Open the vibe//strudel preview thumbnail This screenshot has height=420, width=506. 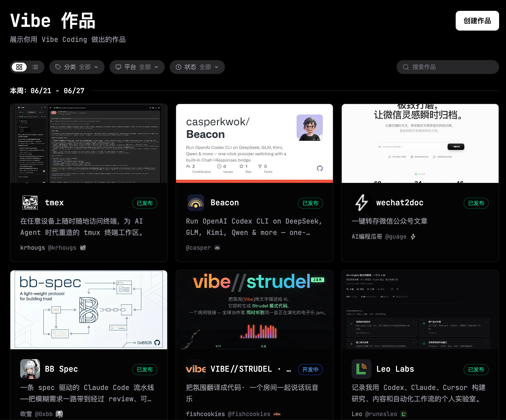(x=254, y=310)
